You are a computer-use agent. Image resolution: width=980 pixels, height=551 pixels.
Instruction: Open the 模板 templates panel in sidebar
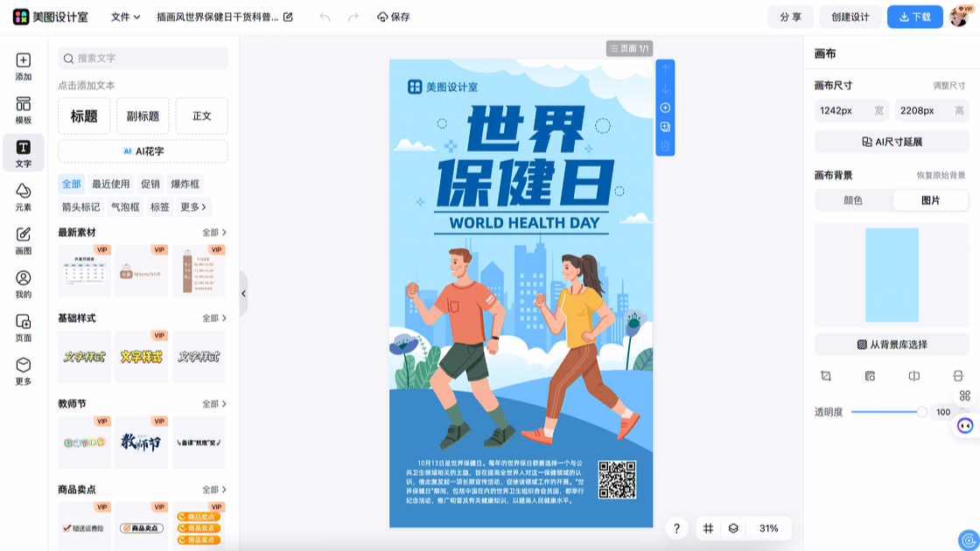23,110
